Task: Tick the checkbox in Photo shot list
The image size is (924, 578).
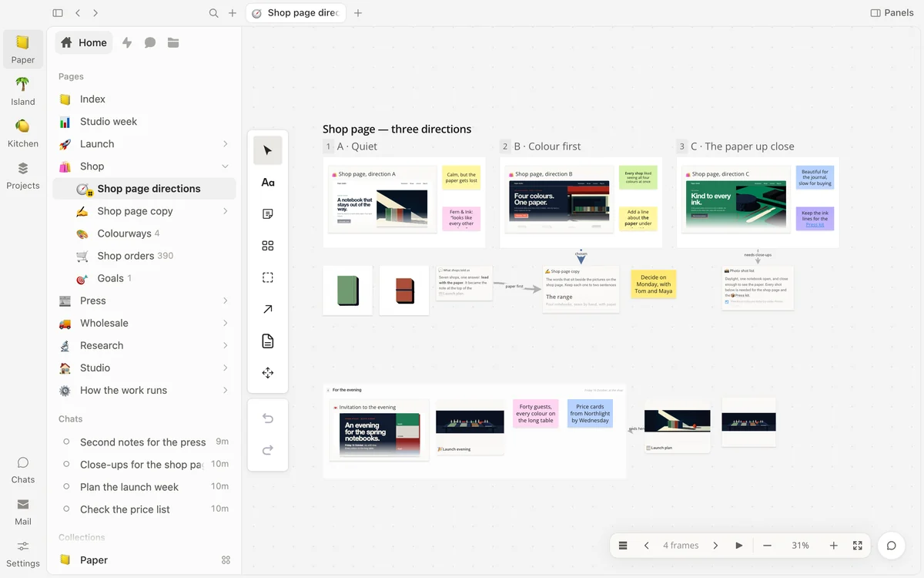Action: pos(727,301)
